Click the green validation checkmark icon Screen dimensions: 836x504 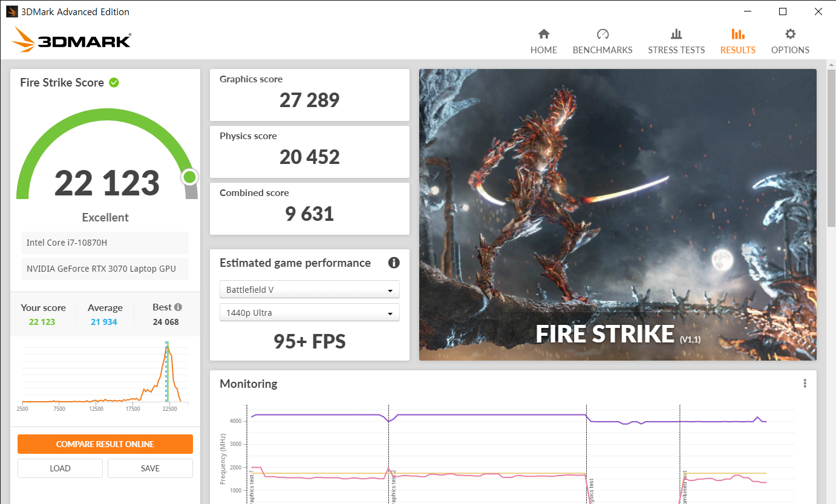114,82
